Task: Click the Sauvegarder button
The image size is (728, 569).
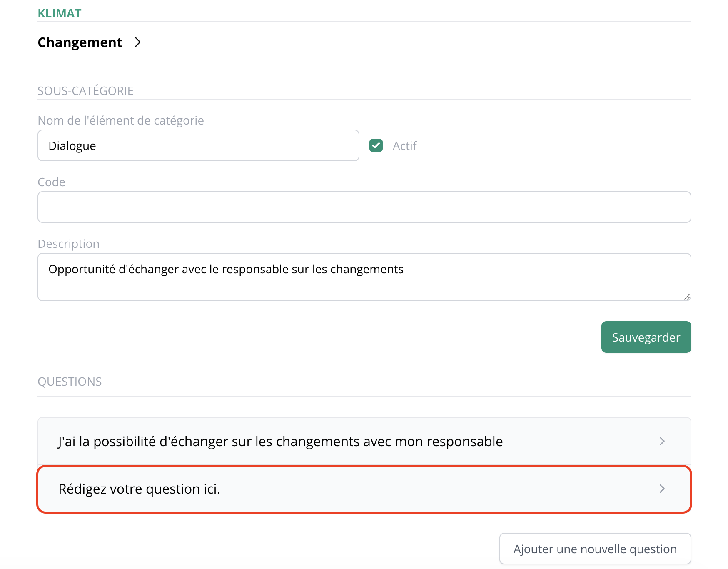Action: tap(646, 337)
